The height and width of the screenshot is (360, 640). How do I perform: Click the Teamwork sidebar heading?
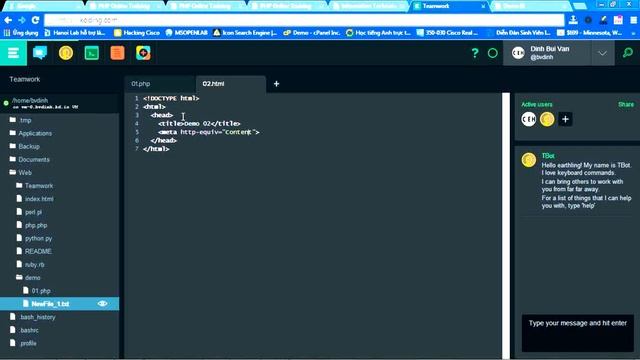coord(25,79)
